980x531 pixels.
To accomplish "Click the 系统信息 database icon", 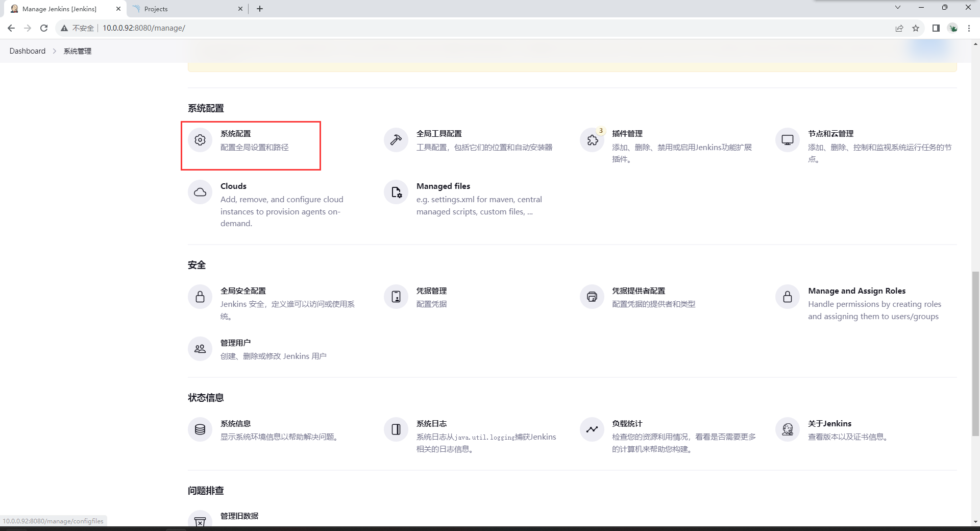I will pos(200,429).
